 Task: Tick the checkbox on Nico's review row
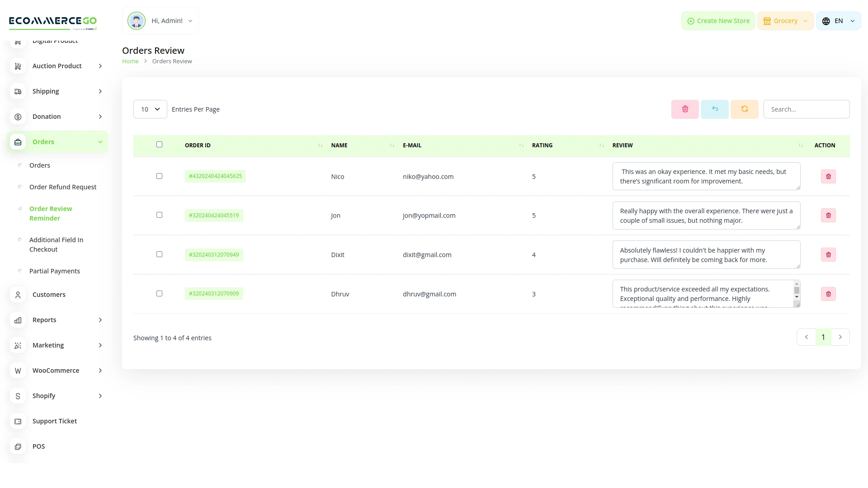click(x=159, y=176)
